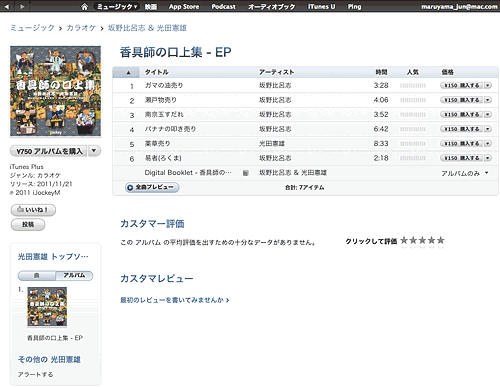Viewport: 500px width, 387px height.
Task: Navigate forward with right arrow
Action: point(22,6)
